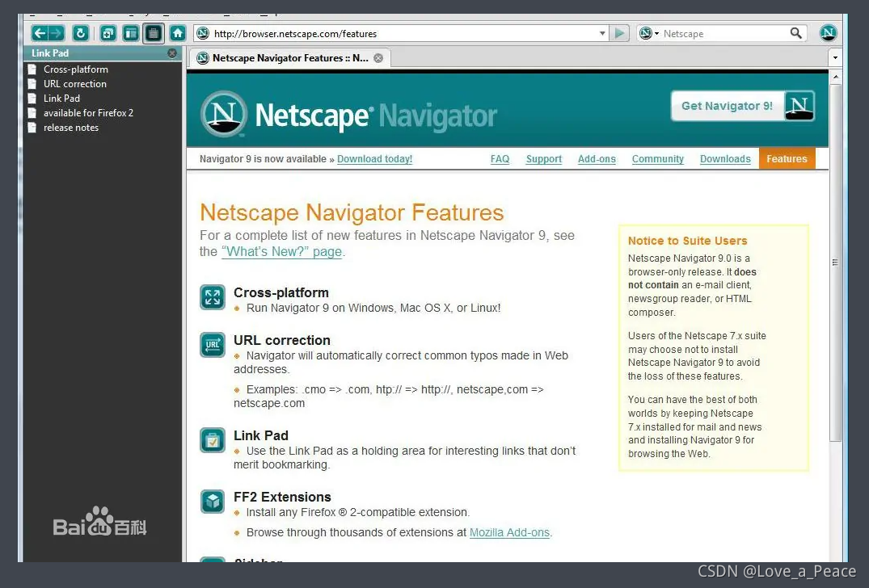Click the URL correction heading text
Screen dimensions: 869x588
[281, 340]
